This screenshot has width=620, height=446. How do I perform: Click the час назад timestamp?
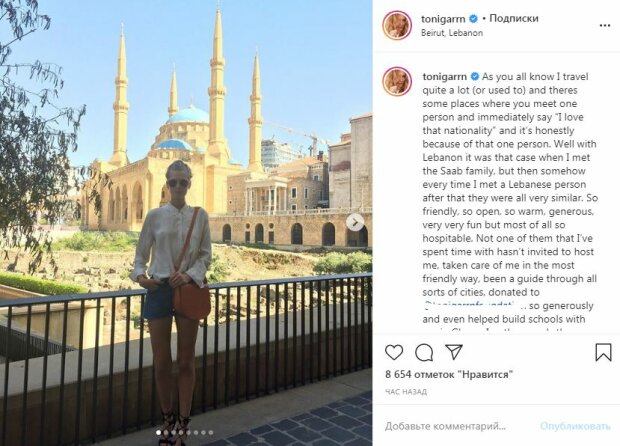[406, 392]
